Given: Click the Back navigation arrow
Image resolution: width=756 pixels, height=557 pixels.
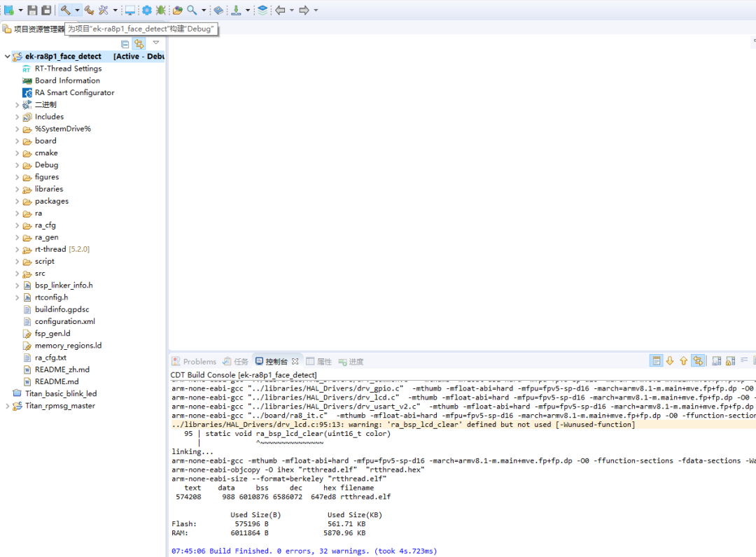Looking at the screenshot, I should (x=280, y=10).
